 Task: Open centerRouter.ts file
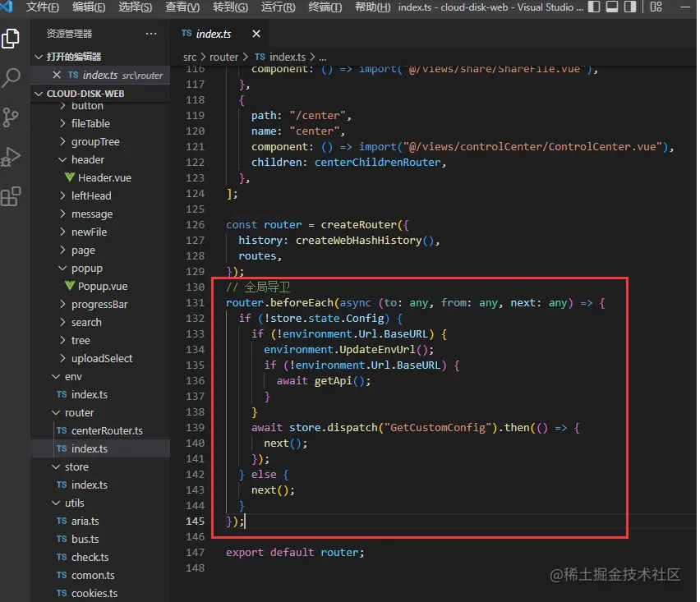100,430
